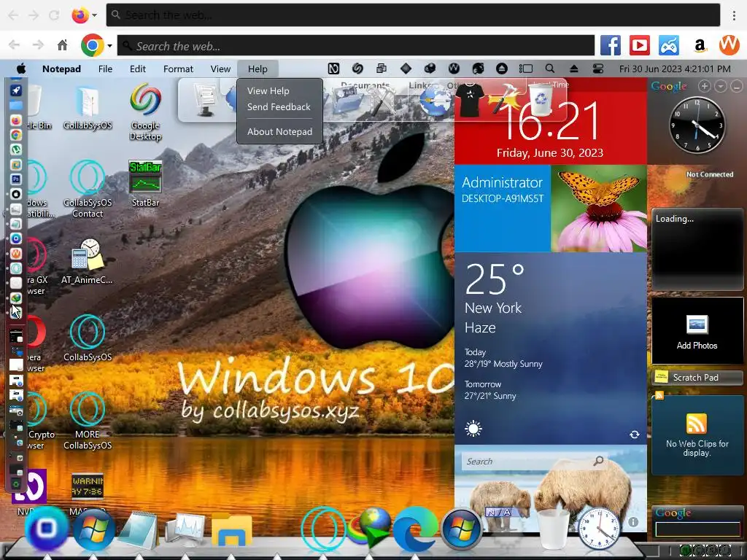Screen dimensions: 747x560
Task: Click the analog clock icon in bottom dock
Action: tap(598, 529)
